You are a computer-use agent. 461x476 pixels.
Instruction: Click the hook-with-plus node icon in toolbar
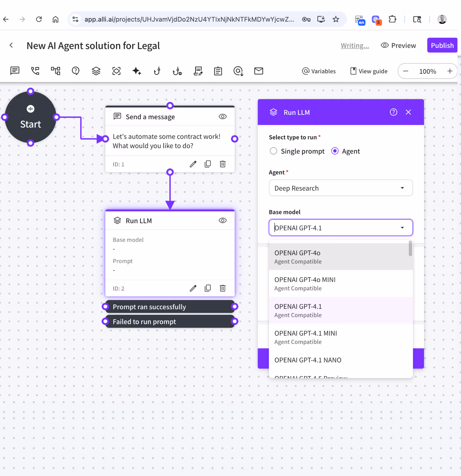tap(177, 71)
